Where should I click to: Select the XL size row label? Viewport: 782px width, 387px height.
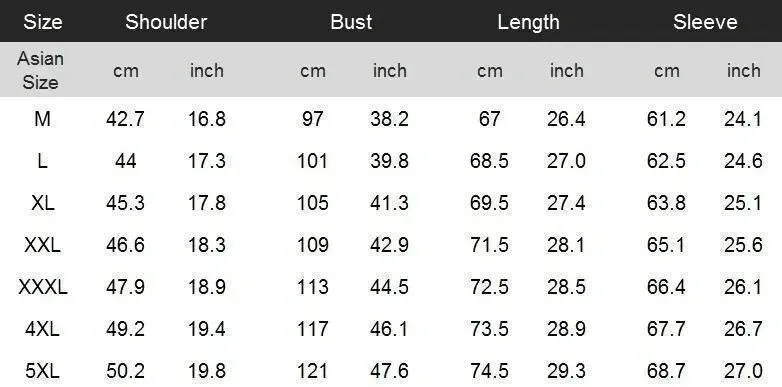(42, 203)
